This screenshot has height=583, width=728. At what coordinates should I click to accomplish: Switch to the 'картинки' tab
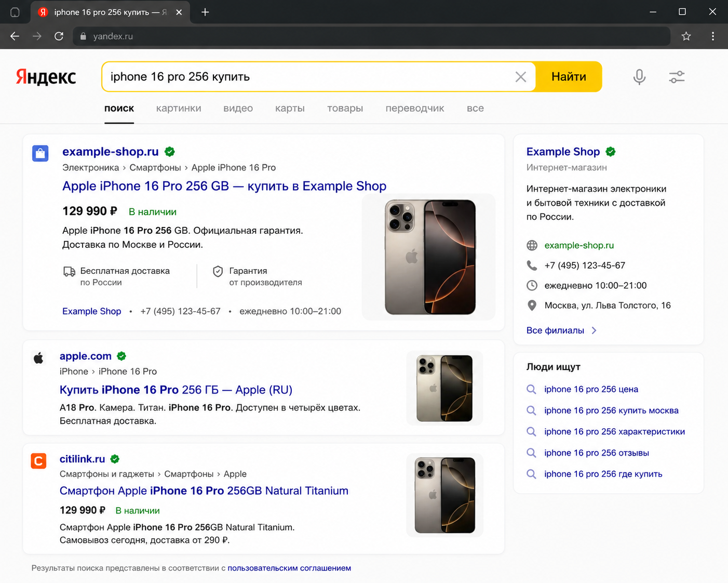pos(179,109)
